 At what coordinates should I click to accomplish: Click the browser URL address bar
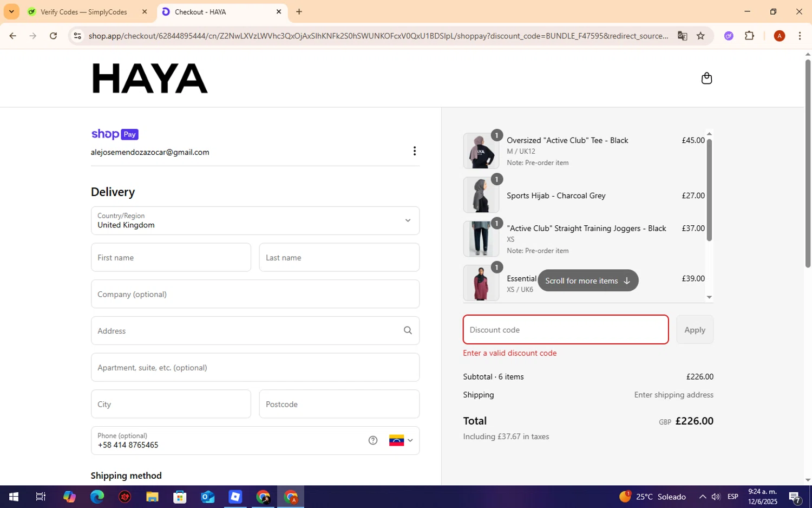coord(378,36)
